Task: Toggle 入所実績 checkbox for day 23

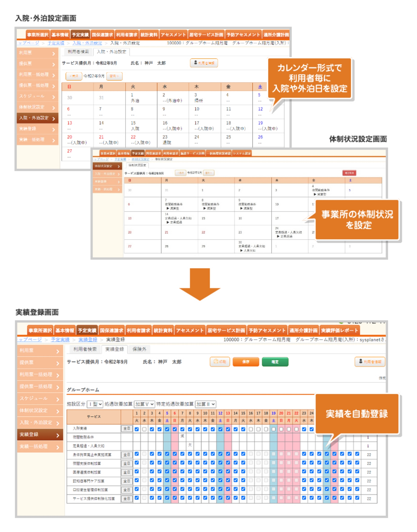Action: tap(304, 429)
